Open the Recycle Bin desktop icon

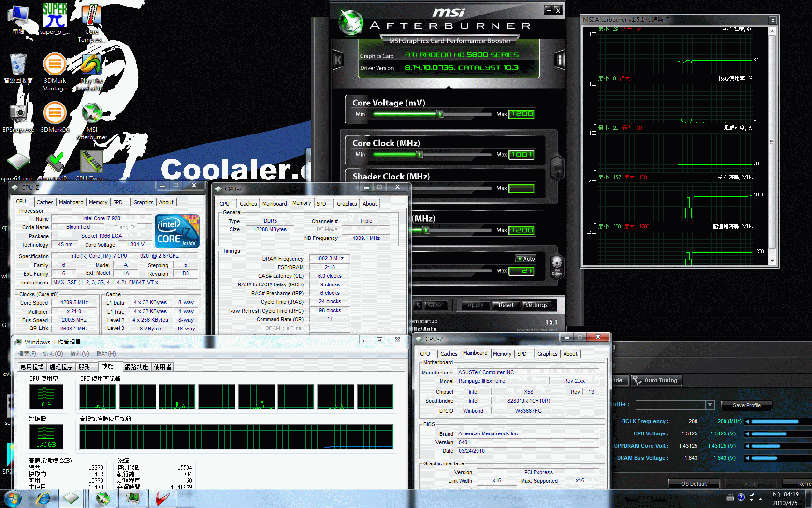[18, 68]
